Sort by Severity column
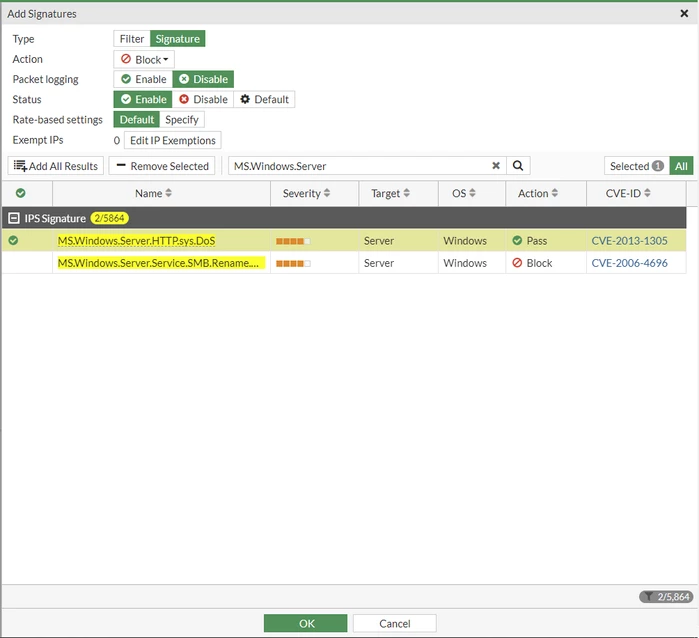The width and height of the screenshot is (699, 638). pyautogui.click(x=307, y=193)
